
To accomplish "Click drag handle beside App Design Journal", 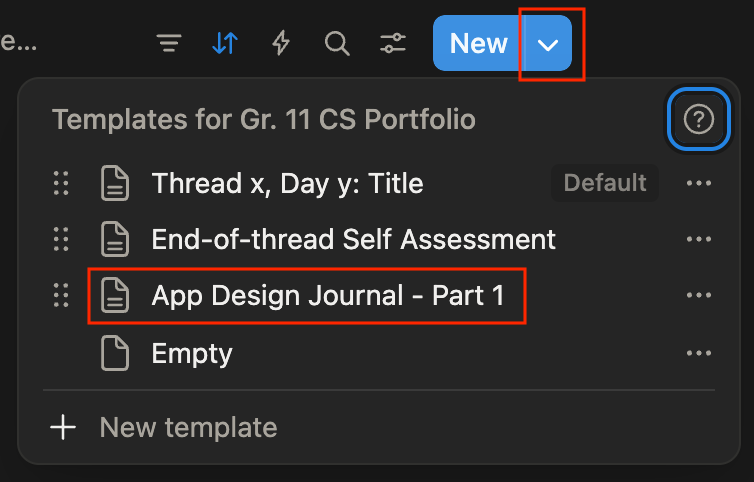I will click(61, 295).
